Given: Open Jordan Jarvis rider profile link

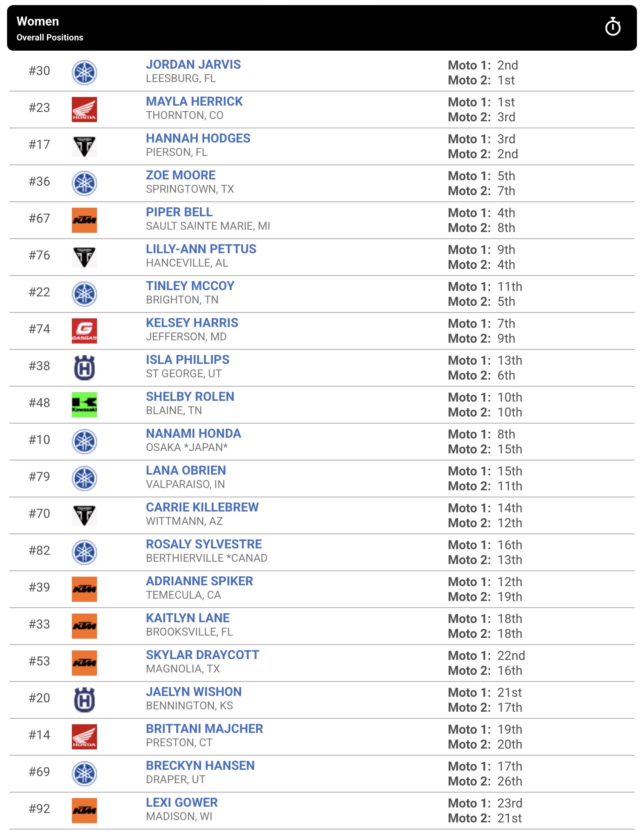Looking at the screenshot, I should coord(193,64).
